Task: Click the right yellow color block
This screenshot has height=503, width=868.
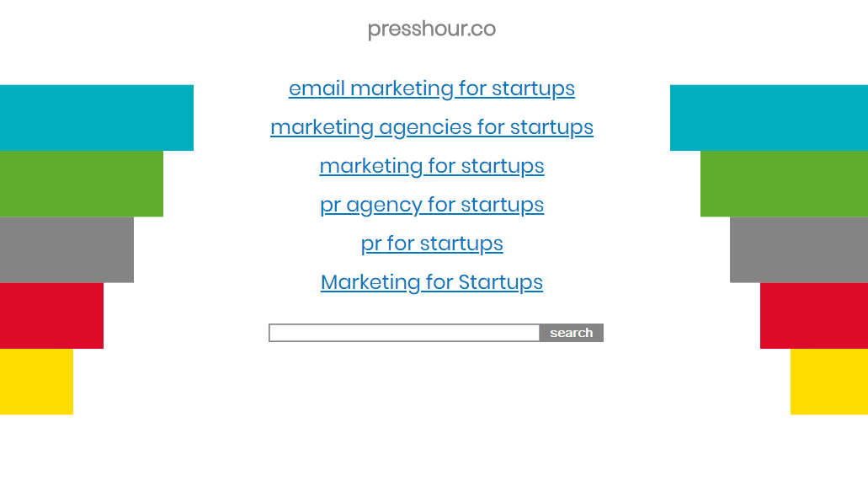Action: click(828, 381)
